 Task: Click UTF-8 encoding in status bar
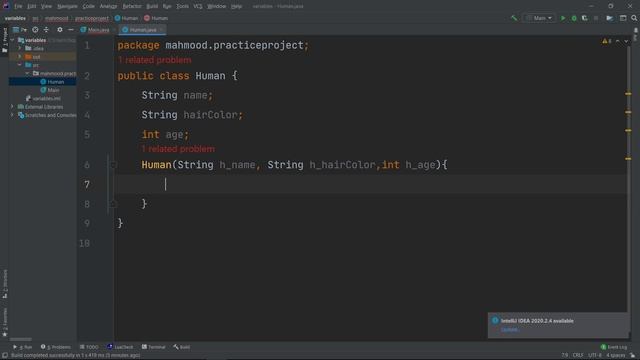coord(595,356)
